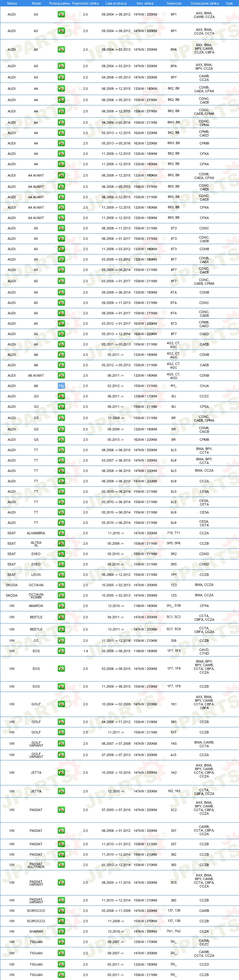Image resolution: width=239 pixels, height=980 pixels.
Task: Click the ALHAMBRA model cell
Action: click(x=36, y=533)
